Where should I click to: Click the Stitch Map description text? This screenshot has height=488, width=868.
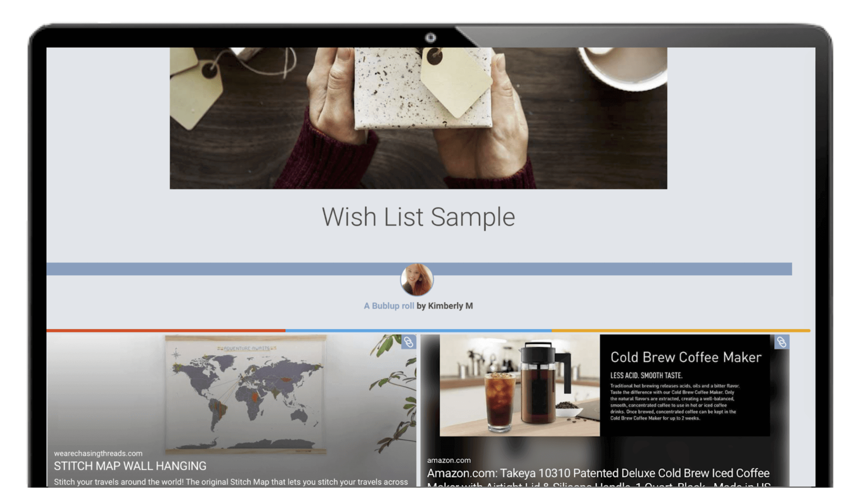coord(231,482)
